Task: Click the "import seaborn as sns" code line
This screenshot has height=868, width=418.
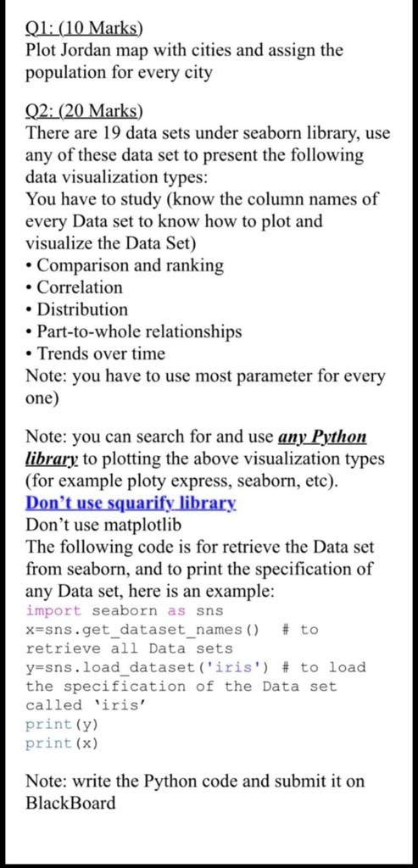Action: pyautogui.click(x=125, y=611)
